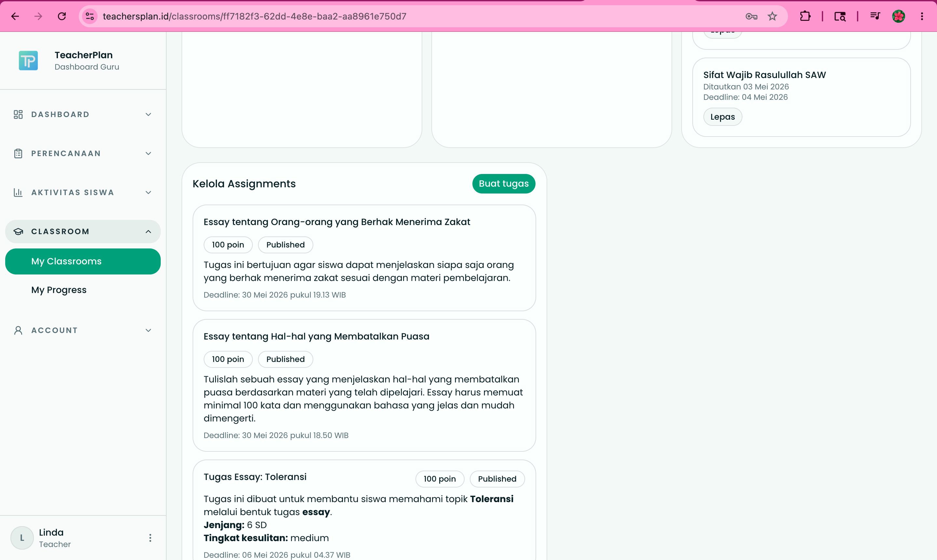Open the Membatalkan Puasa essay assignment

coord(316,336)
